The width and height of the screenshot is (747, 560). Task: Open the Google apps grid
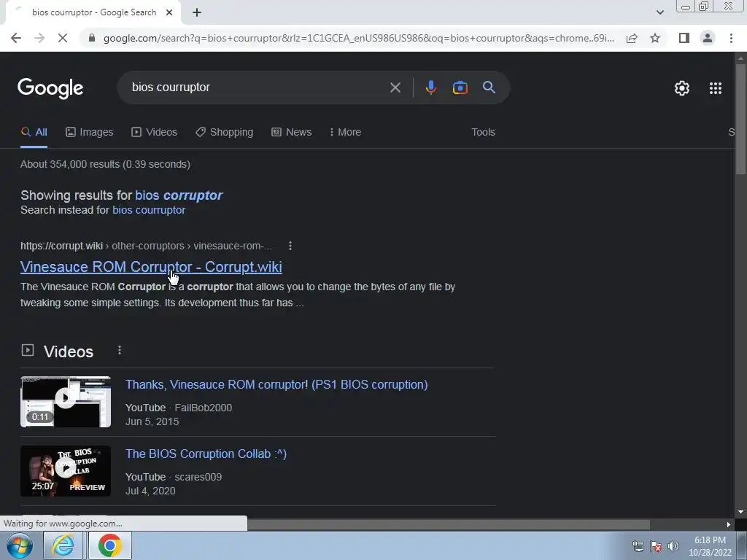[716, 88]
